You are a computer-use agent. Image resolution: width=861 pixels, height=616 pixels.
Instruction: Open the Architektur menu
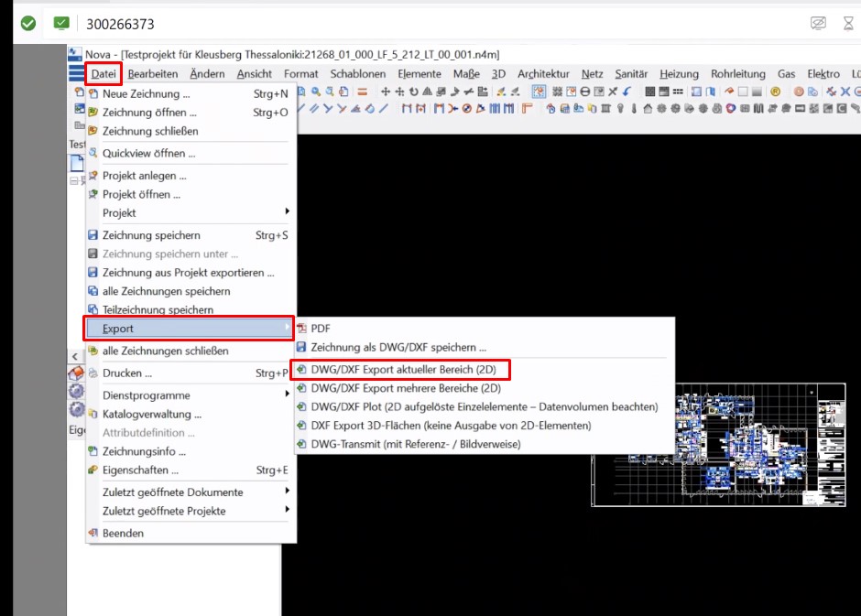(543, 73)
